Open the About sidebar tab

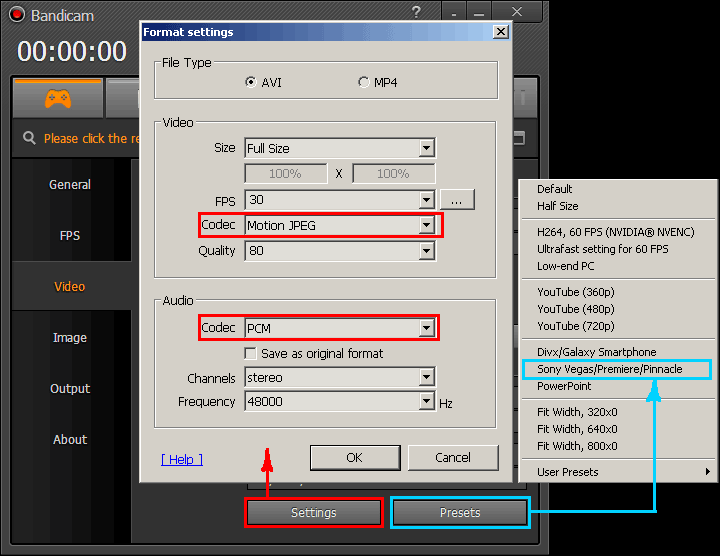(70, 439)
